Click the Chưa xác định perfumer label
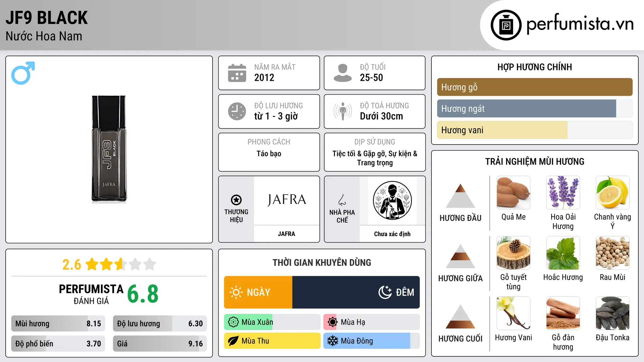 click(392, 234)
